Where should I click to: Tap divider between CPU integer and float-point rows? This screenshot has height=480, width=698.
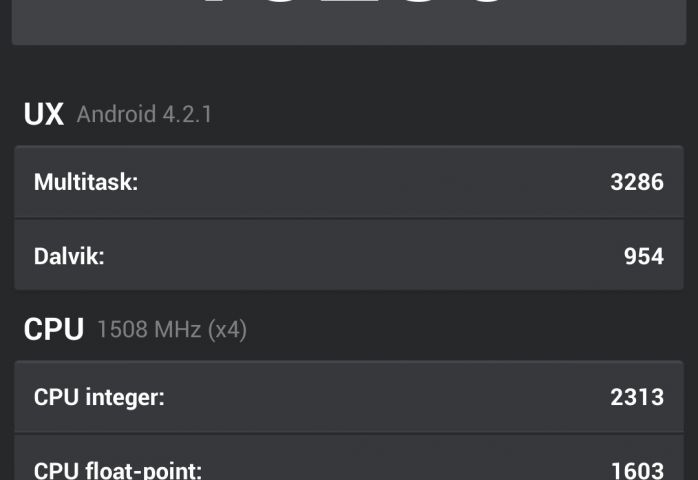tap(349, 433)
